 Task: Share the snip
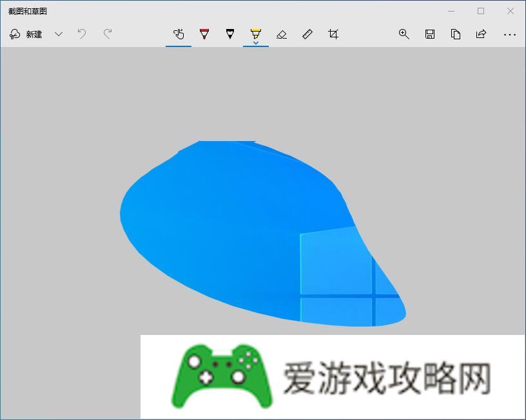point(481,34)
